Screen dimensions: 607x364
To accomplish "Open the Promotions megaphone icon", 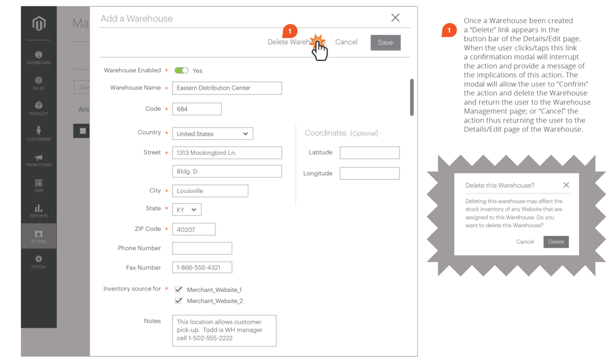I will click(39, 158).
